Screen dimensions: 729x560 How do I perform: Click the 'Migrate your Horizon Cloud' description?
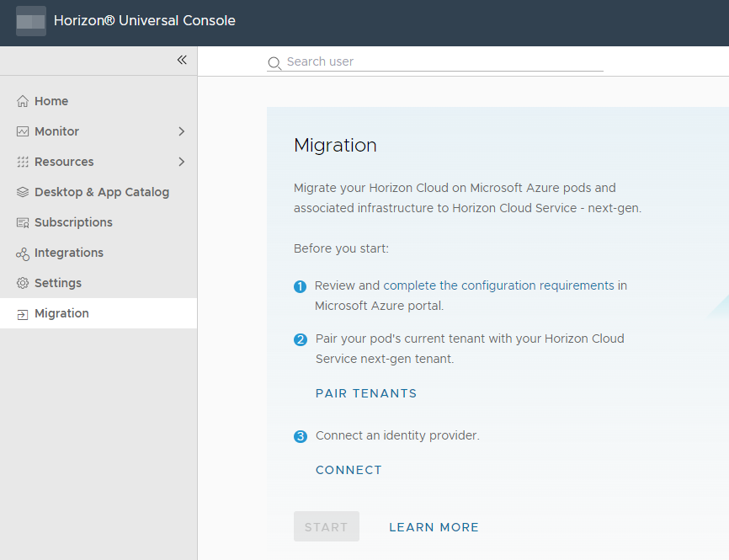[467, 198]
